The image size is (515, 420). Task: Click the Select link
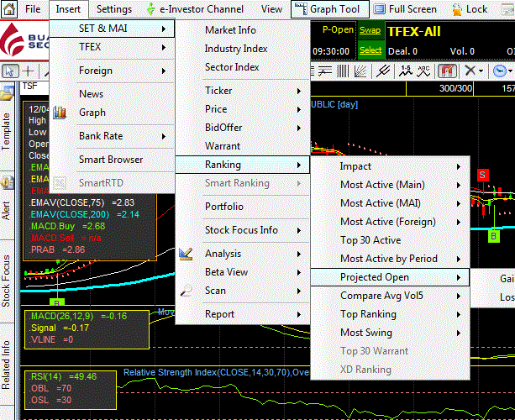pos(370,50)
